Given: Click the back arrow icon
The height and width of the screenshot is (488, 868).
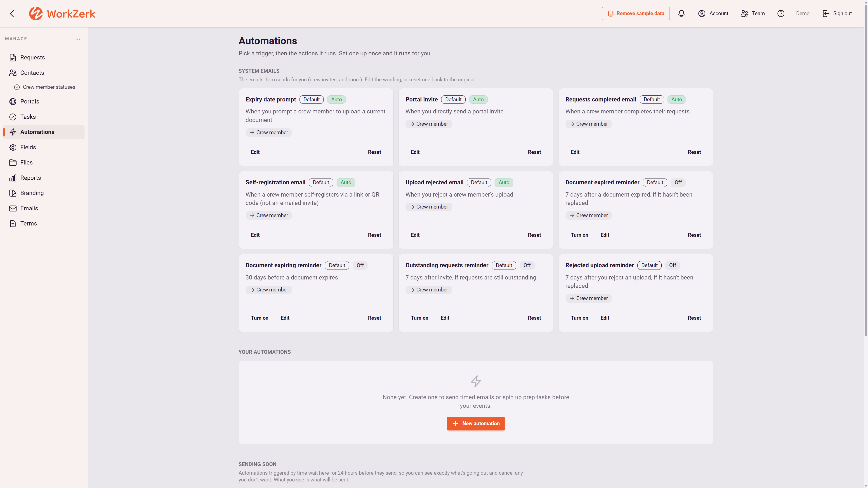Looking at the screenshot, I should (x=12, y=14).
